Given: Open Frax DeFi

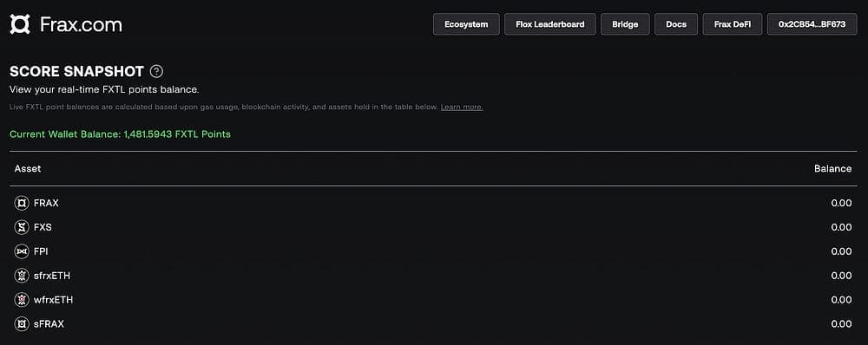Looking at the screenshot, I should tap(733, 24).
